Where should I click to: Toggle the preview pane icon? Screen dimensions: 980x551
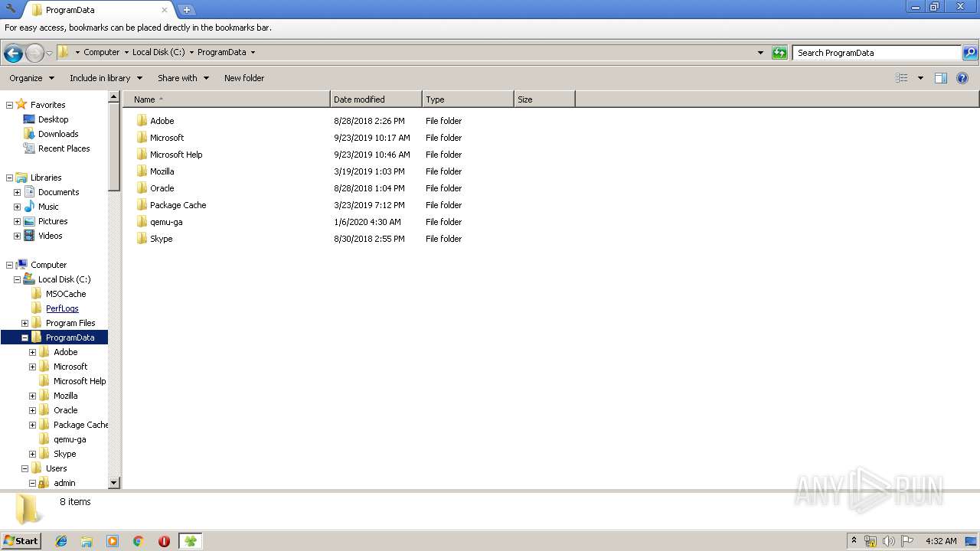click(x=941, y=78)
